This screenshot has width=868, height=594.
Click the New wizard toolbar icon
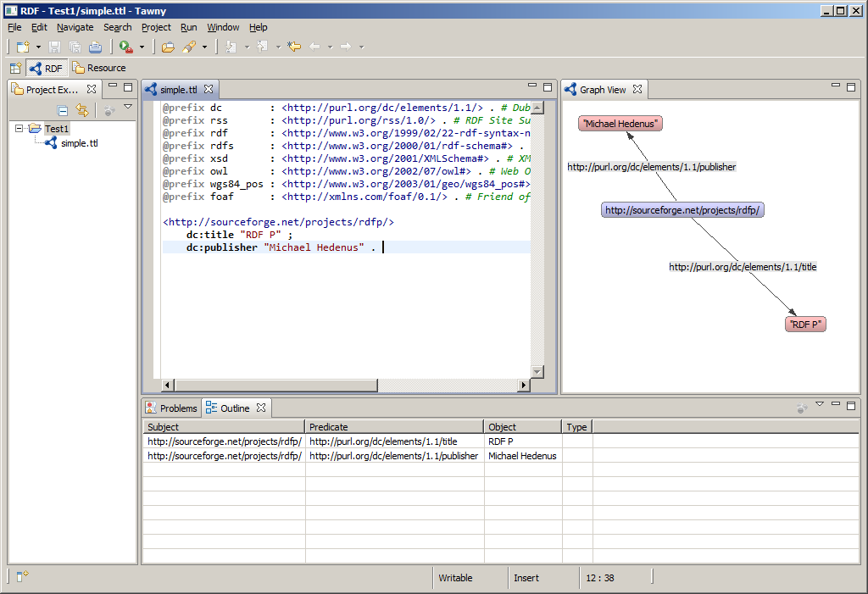[23, 47]
